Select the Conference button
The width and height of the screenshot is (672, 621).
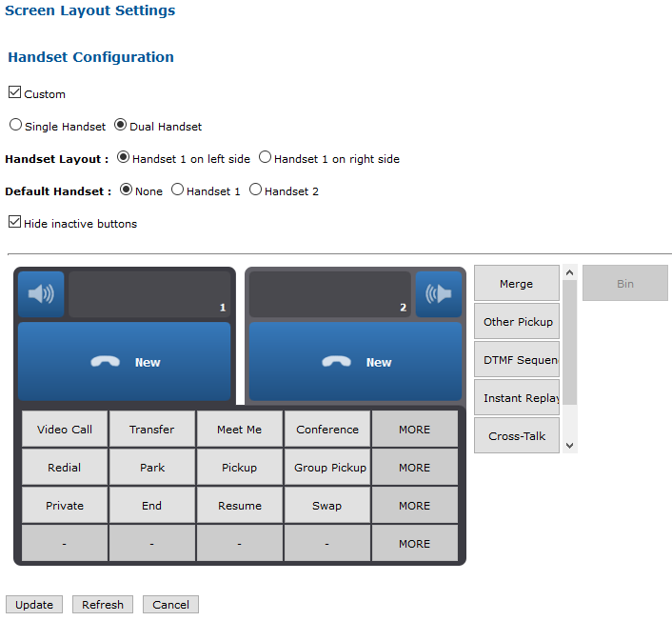327,430
